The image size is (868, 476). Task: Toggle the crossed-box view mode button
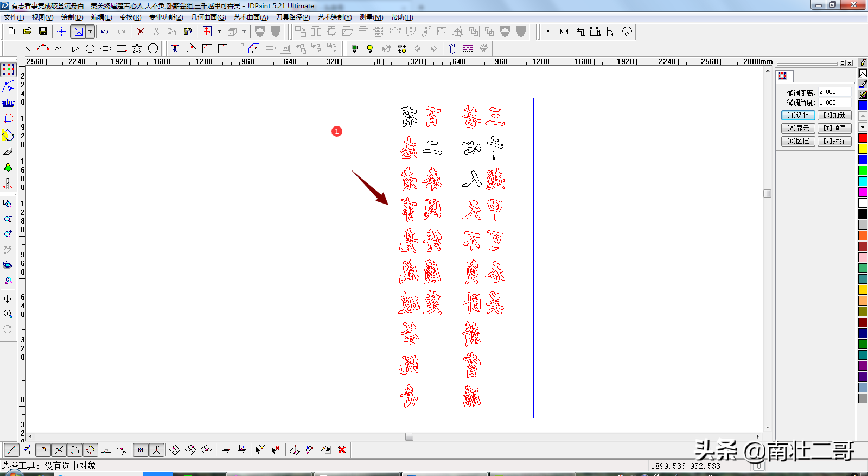[79, 31]
